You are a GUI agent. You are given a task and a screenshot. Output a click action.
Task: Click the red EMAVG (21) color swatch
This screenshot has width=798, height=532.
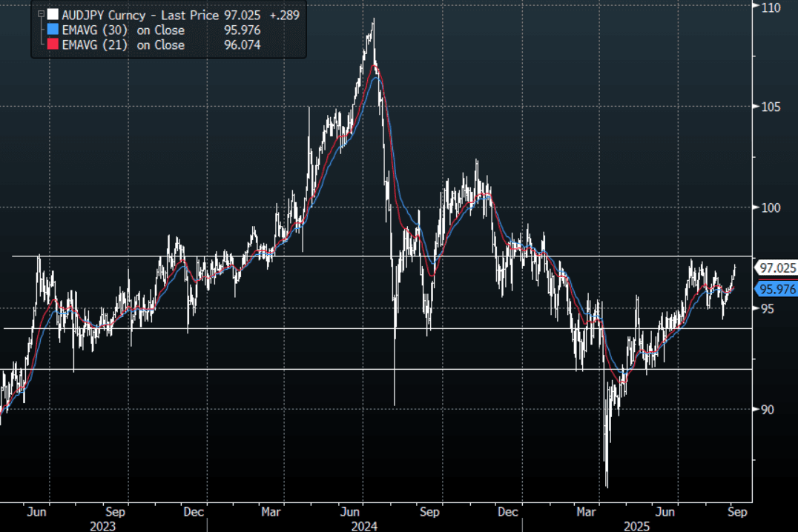click(x=52, y=45)
